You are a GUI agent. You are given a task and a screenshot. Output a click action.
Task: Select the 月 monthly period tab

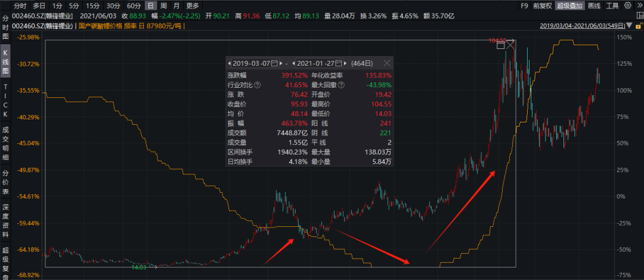[176, 6]
